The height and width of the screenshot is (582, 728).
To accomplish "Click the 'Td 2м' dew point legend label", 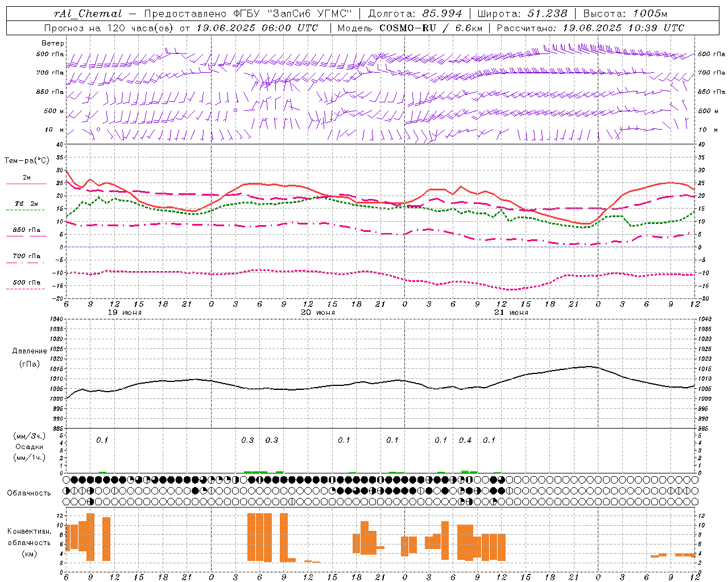I will coord(26,203).
